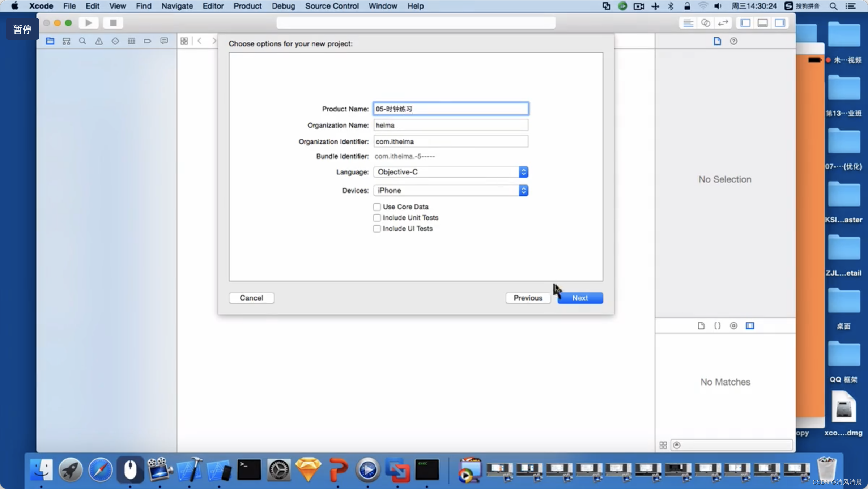Screen dimensions: 868x489
Task: Expand the Devices dropdown selector
Action: (523, 190)
